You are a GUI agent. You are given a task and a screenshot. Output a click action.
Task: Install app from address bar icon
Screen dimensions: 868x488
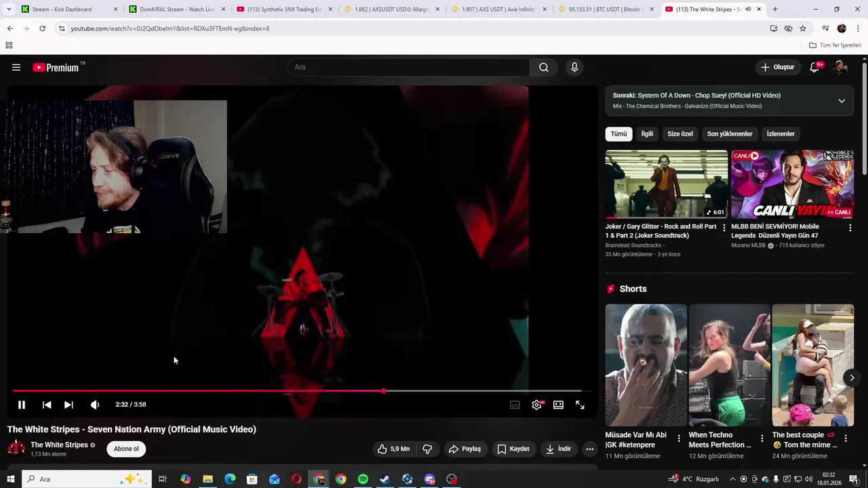pyautogui.click(x=774, y=28)
